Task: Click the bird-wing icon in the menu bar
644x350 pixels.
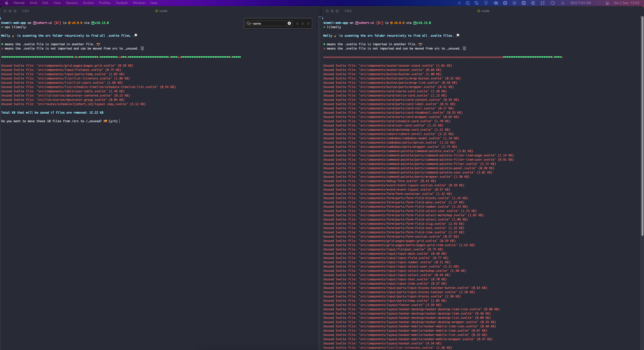Action: coord(533,3)
